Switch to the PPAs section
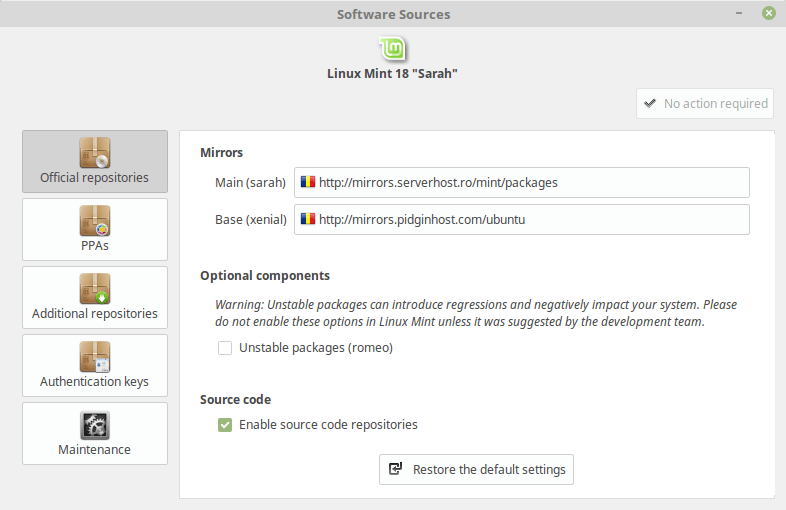The width and height of the screenshot is (786, 510). [95, 229]
